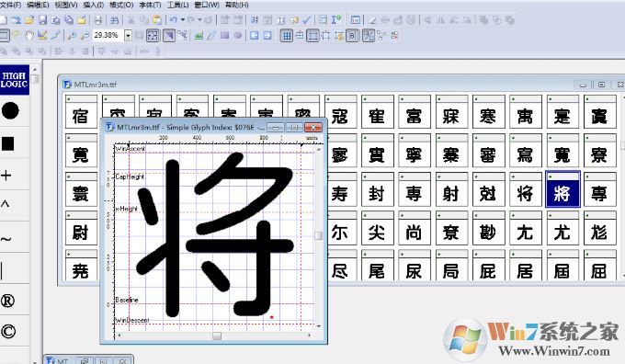Open the zoom percentage dropdown arrow
625x364 pixels.
[x=128, y=36]
